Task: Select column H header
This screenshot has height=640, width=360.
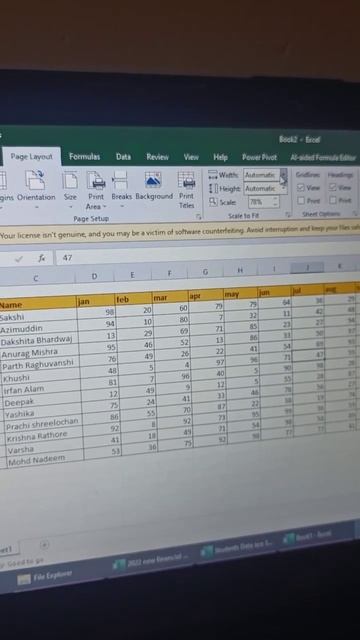Action: 241,270
